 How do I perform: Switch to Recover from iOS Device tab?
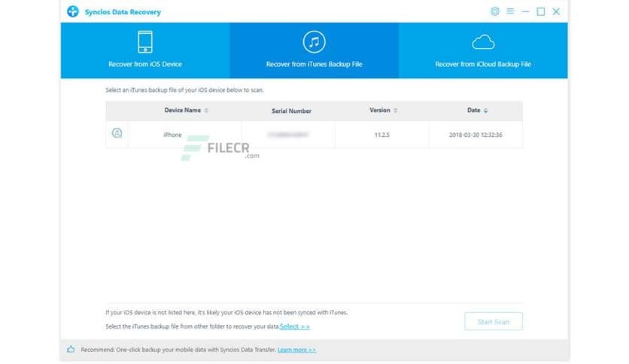(145, 50)
